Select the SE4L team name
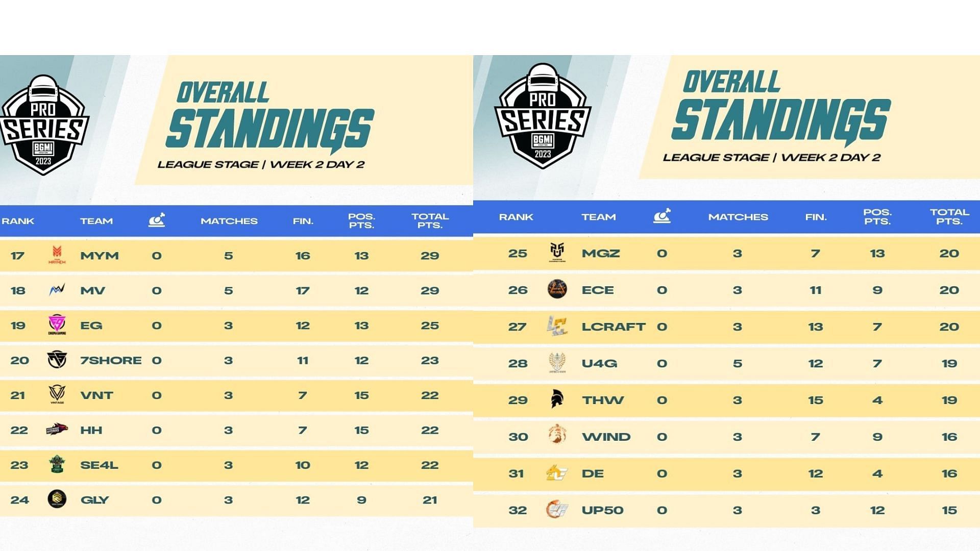Image resolution: width=980 pixels, height=551 pixels. pyautogui.click(x=99, y=465)
